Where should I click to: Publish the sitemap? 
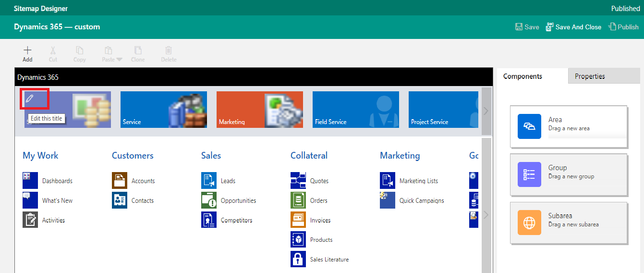(623, 27)
